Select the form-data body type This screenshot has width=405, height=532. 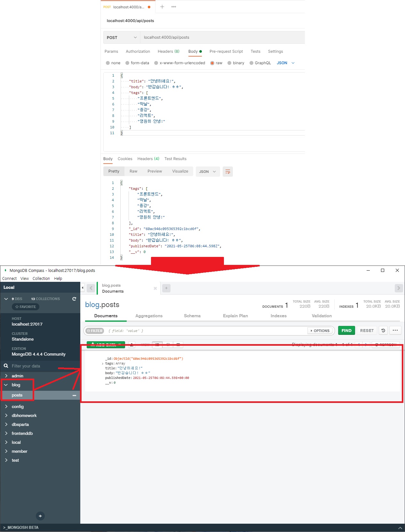(137, 63)
